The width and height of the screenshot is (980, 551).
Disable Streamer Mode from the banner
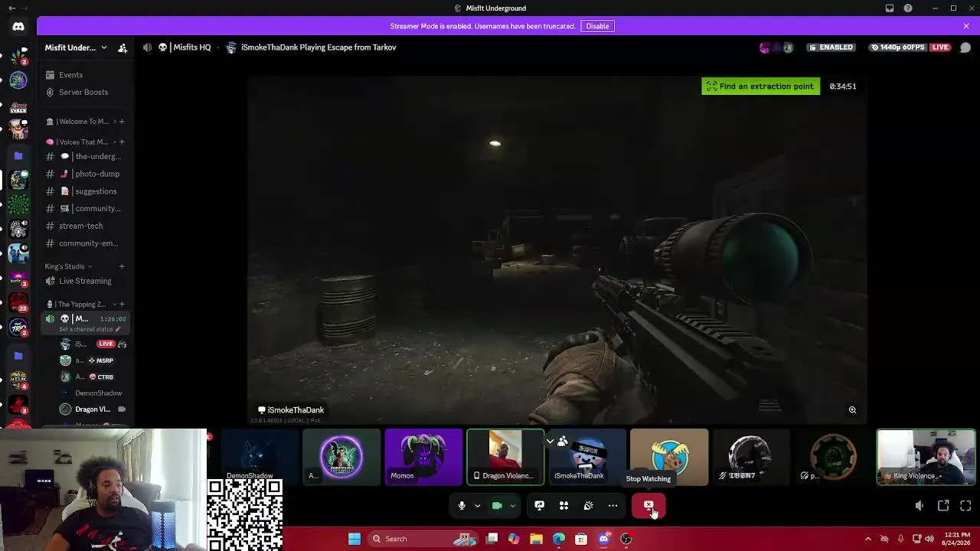tap(597, 26)
